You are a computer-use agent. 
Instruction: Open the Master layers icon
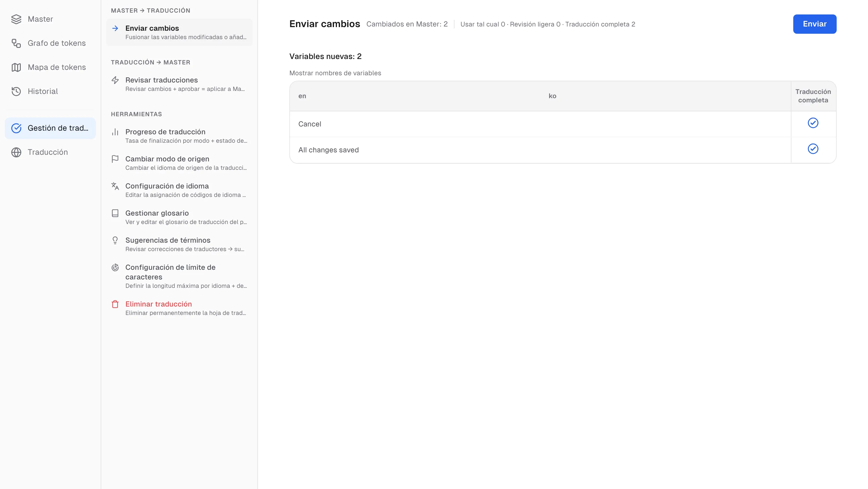point(16,19)
